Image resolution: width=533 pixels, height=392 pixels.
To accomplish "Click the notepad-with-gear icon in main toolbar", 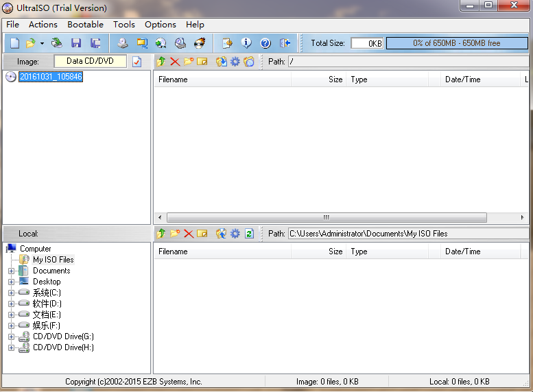I will tap(227, 43).
